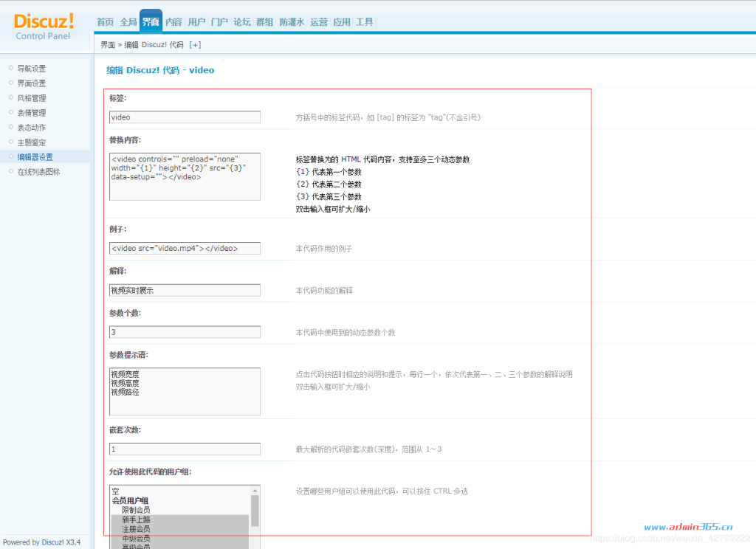Click the user group list scrollbar thumb
756x549 pixels.
click(255, 511)
